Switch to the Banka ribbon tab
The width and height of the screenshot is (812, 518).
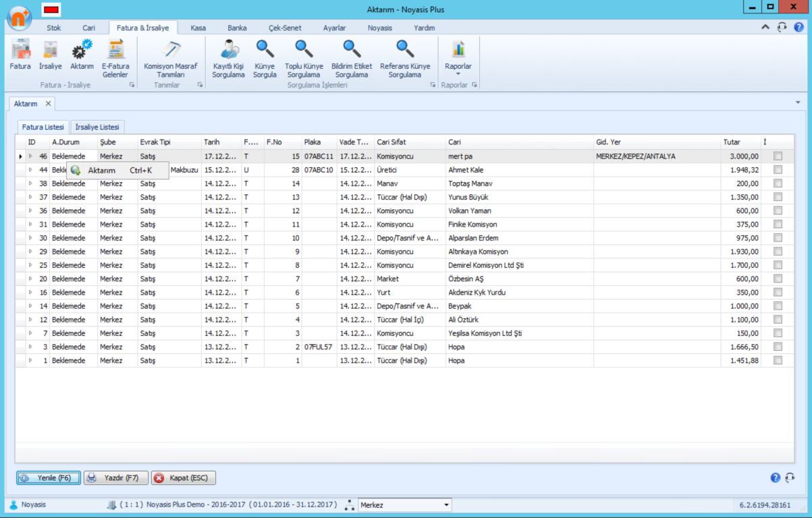tap(237, 28)
